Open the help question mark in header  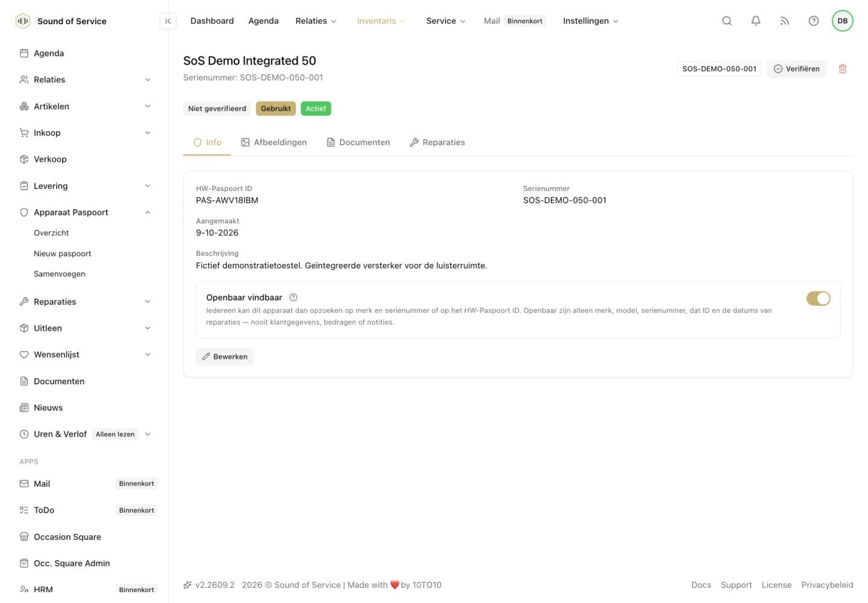(814, 21)
